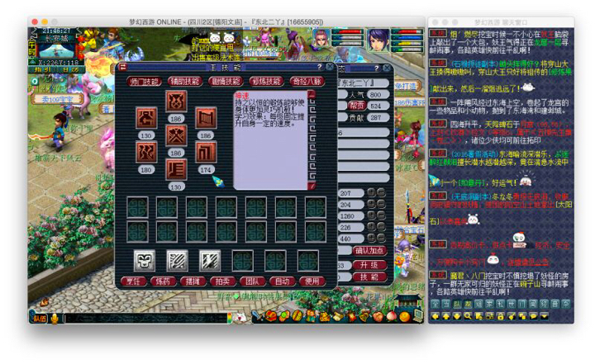
Task: Click the up arrow chat scroll icon
Action: pos(446,316)
